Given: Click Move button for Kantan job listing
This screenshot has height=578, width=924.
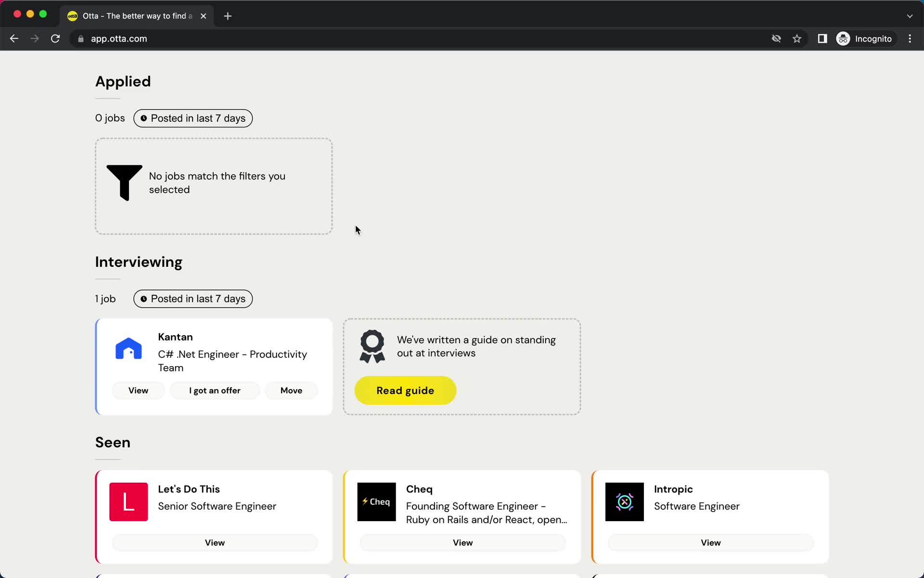Looking at the screenshot, I should (291, 390).
